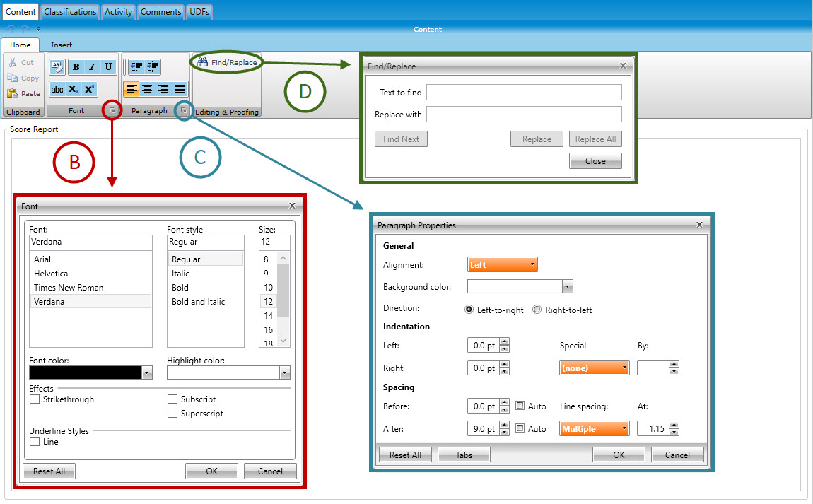The height and width of the screenshot is (504, 813).
Task: Toggle bold formatting in ribbon
Action: (x=76, y=67)
